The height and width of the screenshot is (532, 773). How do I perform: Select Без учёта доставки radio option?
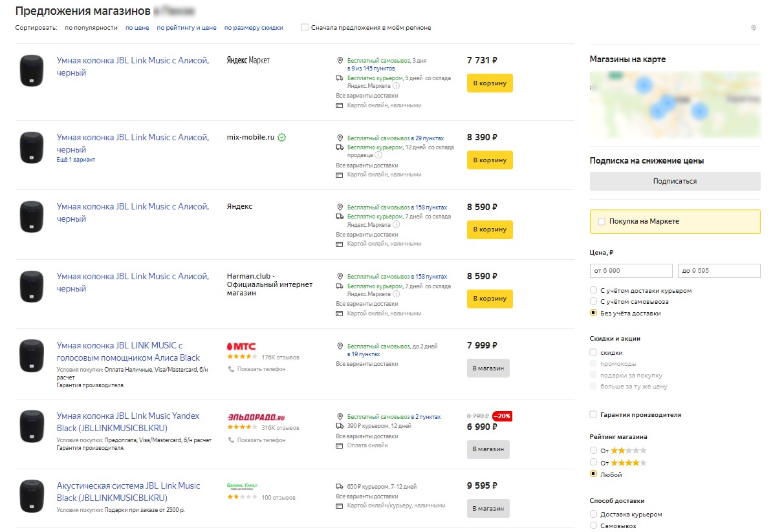(x=594, y=313)
